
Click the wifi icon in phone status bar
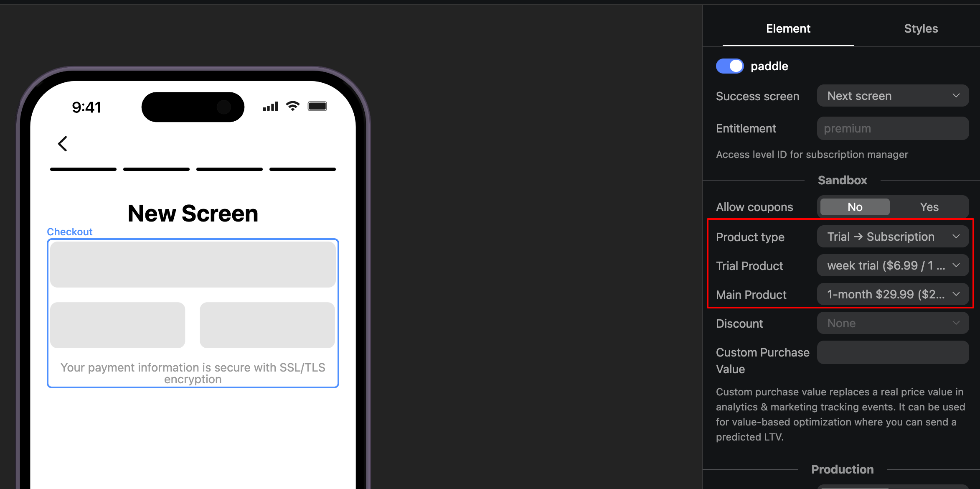[x=293, y=106]
